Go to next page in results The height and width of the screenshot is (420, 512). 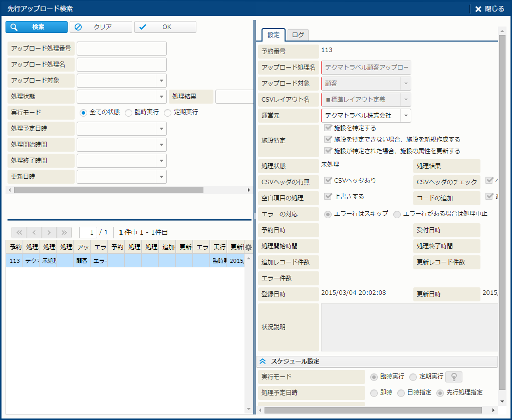[x=49, y=232]
